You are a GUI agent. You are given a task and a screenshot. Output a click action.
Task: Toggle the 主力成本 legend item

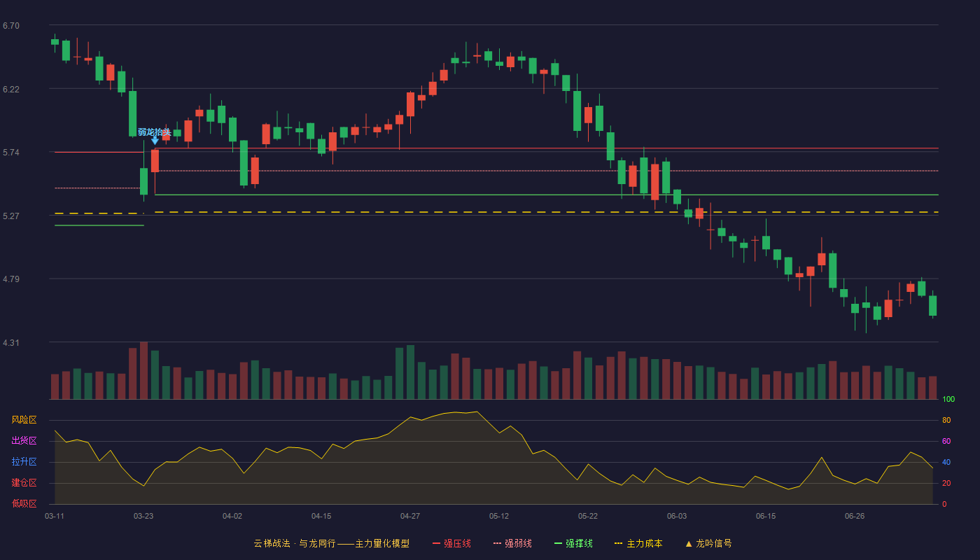coord(638,543)
